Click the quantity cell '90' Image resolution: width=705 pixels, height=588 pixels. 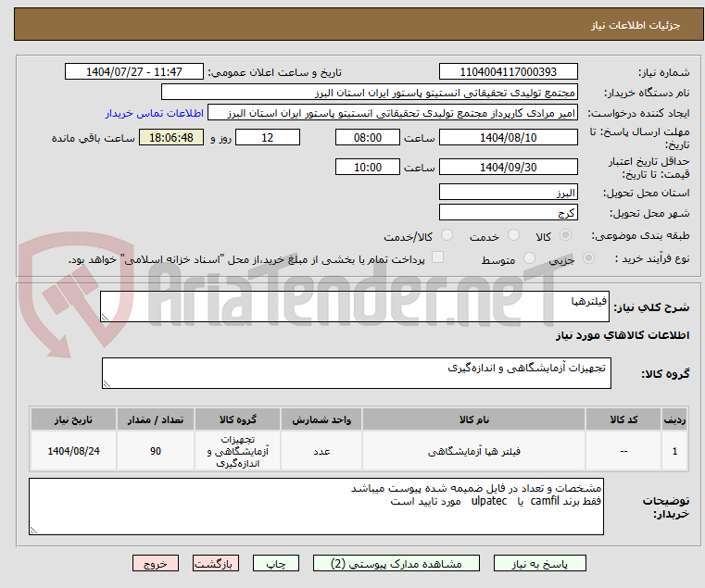click(x=156, y=451)
